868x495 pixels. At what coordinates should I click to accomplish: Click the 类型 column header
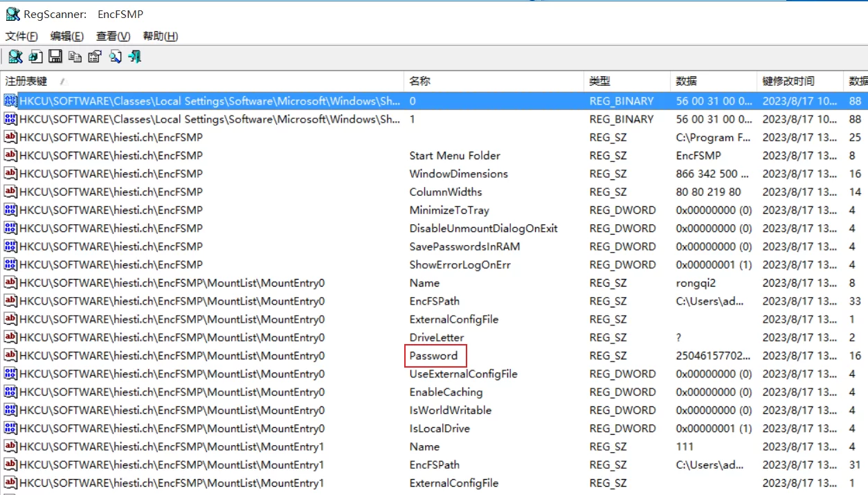599,81
